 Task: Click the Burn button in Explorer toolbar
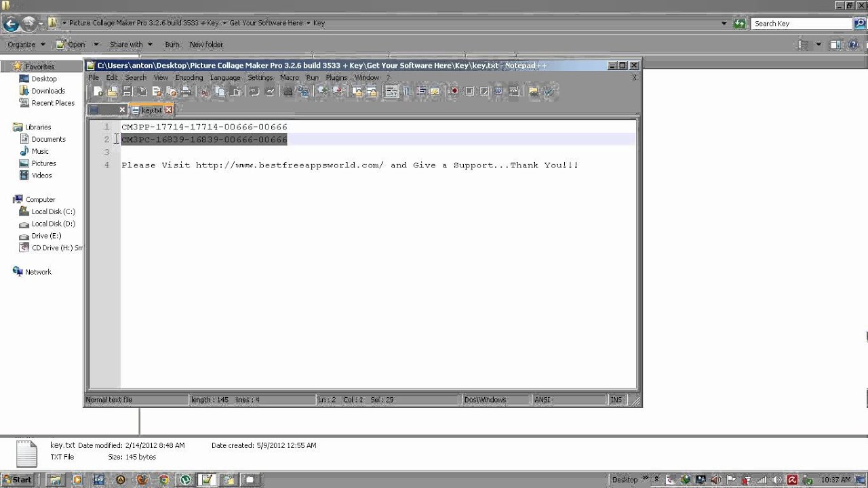(x=172, y=45)
